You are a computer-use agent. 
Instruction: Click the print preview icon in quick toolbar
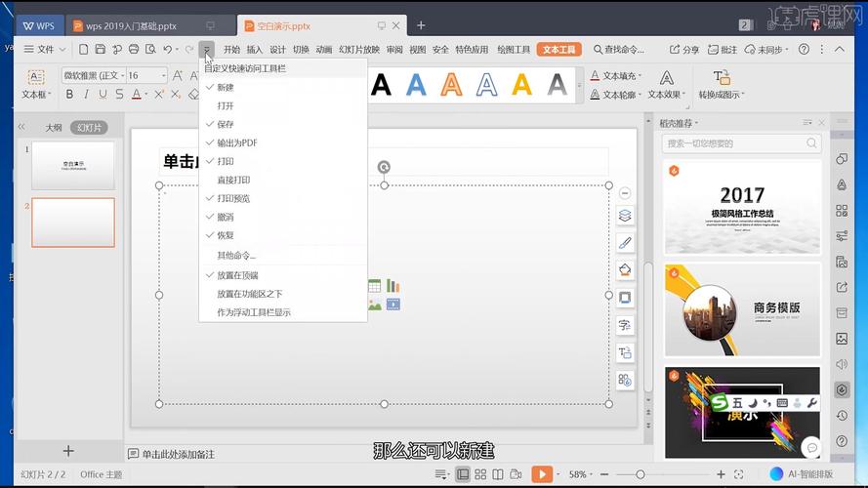(150, 49)
